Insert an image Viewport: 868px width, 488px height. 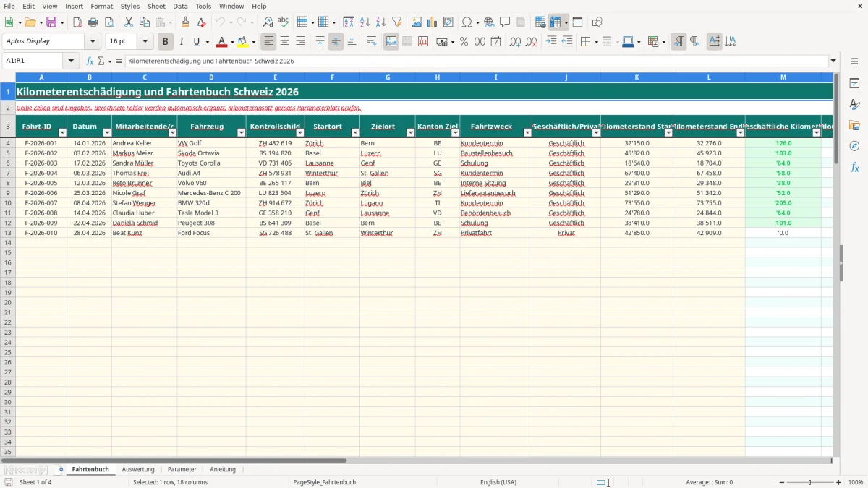tap(417, 22)
